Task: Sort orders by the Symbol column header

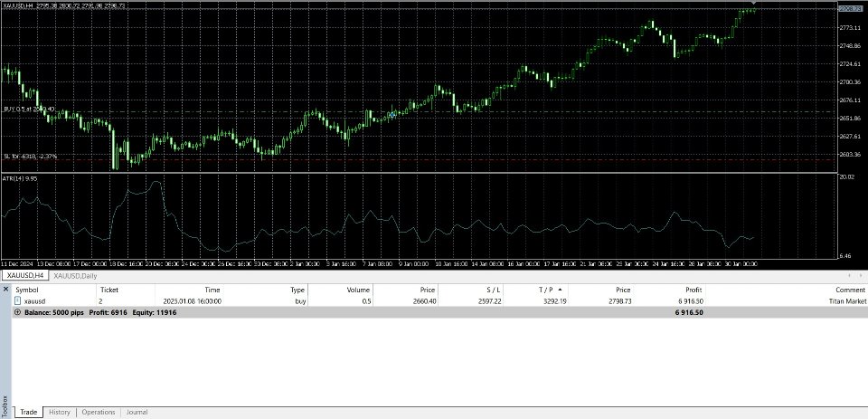Action: 27,290
